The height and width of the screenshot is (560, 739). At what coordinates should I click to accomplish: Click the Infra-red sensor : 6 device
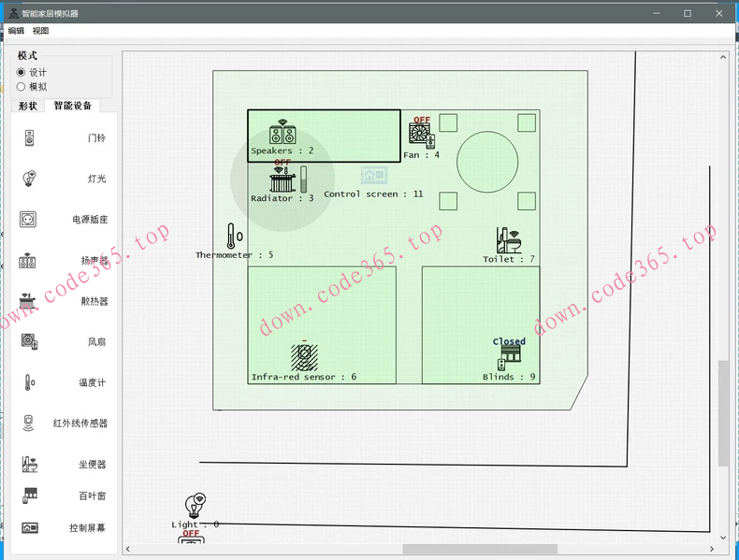click(x=304, y=357)
